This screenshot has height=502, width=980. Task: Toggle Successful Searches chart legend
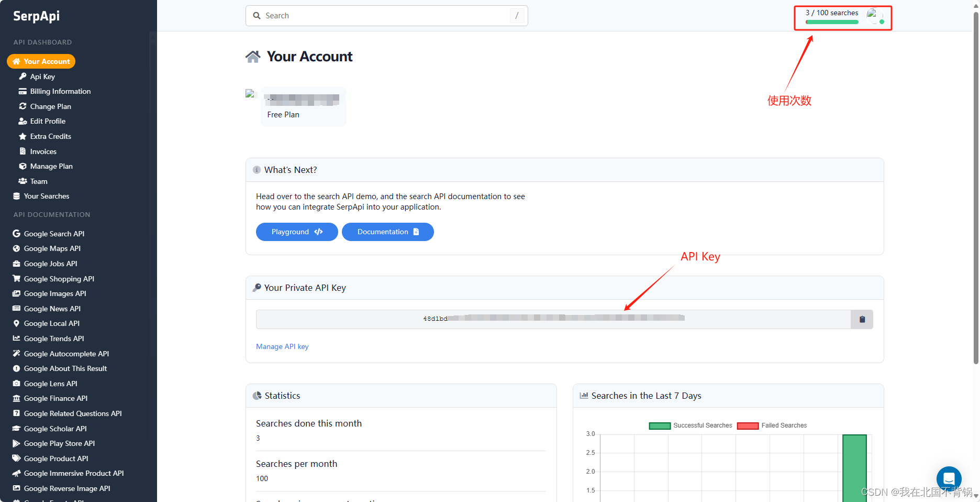[691, 425]
